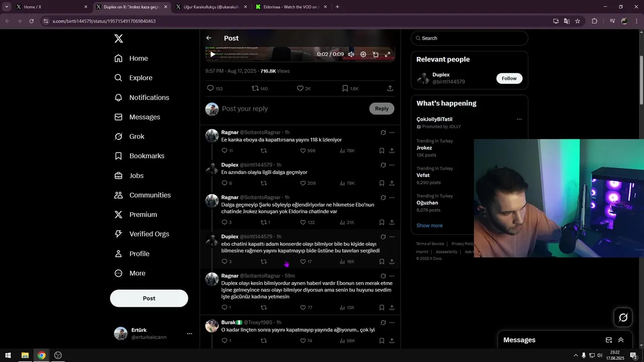Screen dimensions: 644x362
Task: View analytics showing 78K on Ragnar's reply
Action: (x=347, y=151)
